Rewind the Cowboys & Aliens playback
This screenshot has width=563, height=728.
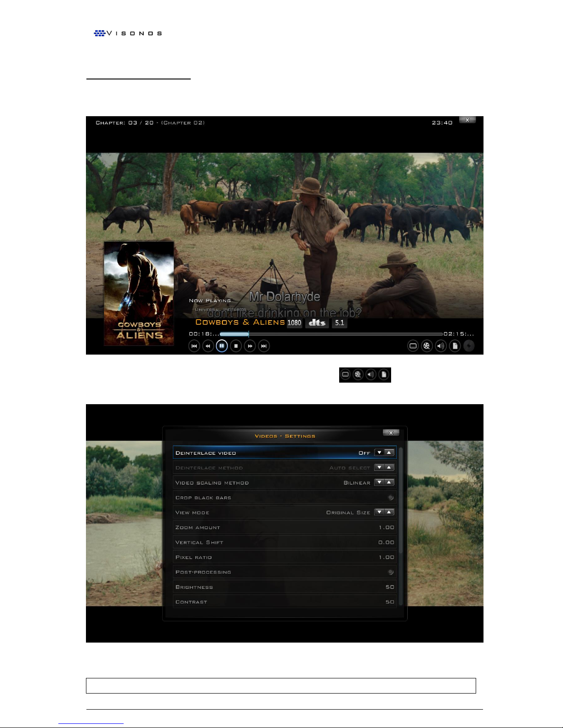click(x=208, y=346)
